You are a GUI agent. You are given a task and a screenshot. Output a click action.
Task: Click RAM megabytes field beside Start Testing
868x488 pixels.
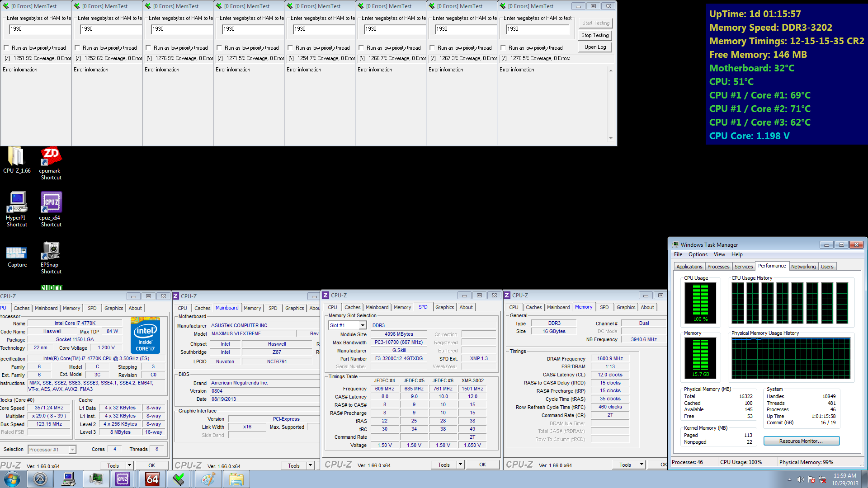point(537,29)
